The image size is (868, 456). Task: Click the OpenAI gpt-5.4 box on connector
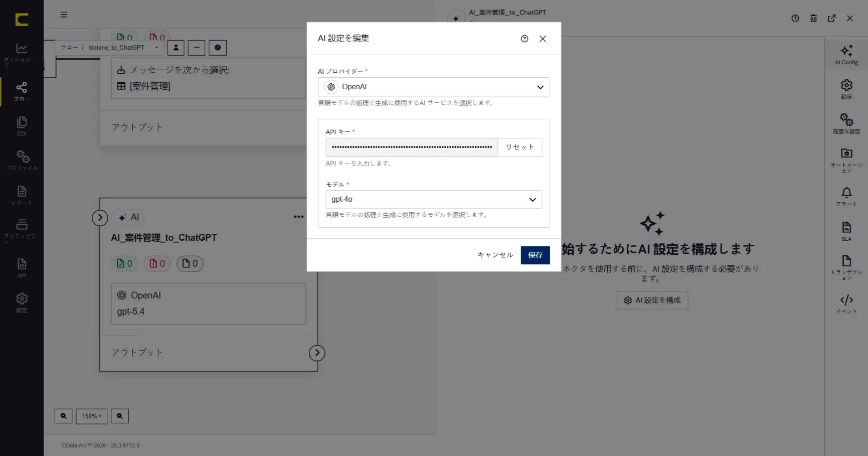(x=209, y=303)
